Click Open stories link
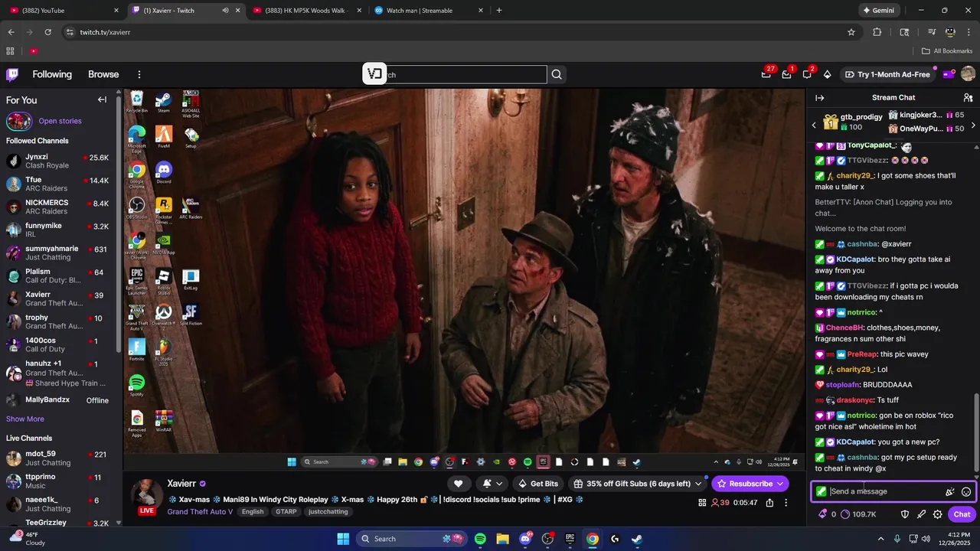 click(x=60, y=121)
